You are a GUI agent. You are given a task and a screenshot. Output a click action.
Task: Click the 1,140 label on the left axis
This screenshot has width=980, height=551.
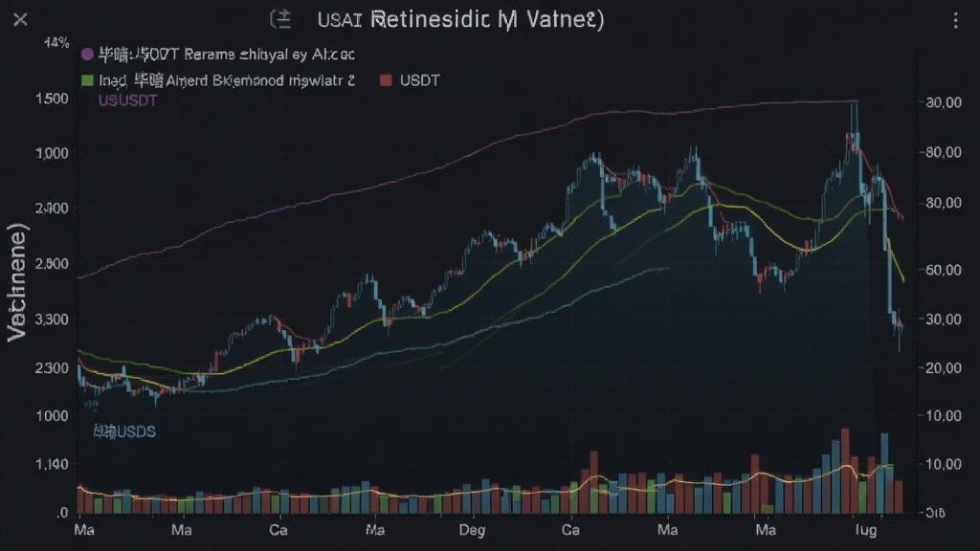pos(53,464)
